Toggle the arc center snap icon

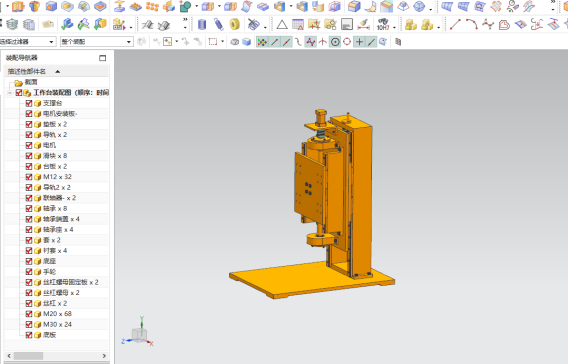pyautogui.click(x=335, y=42)
